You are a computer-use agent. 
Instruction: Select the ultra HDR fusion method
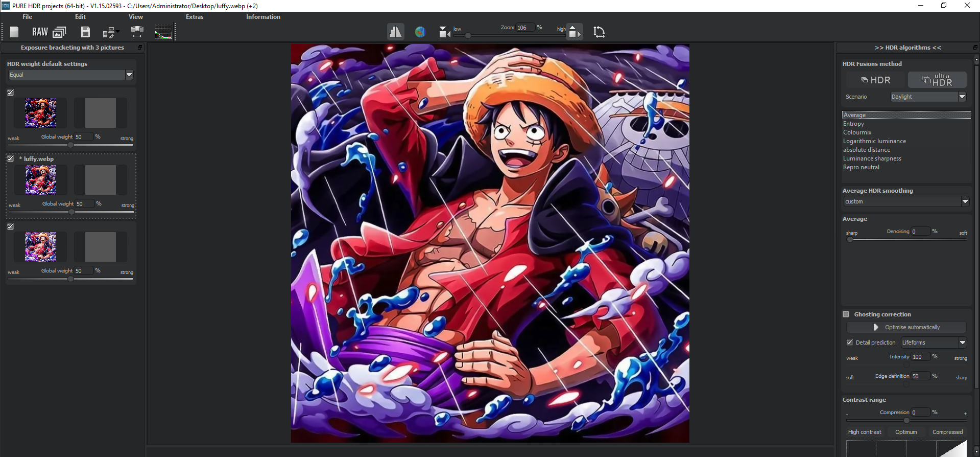pyautogui.click(x=937, y=80)
